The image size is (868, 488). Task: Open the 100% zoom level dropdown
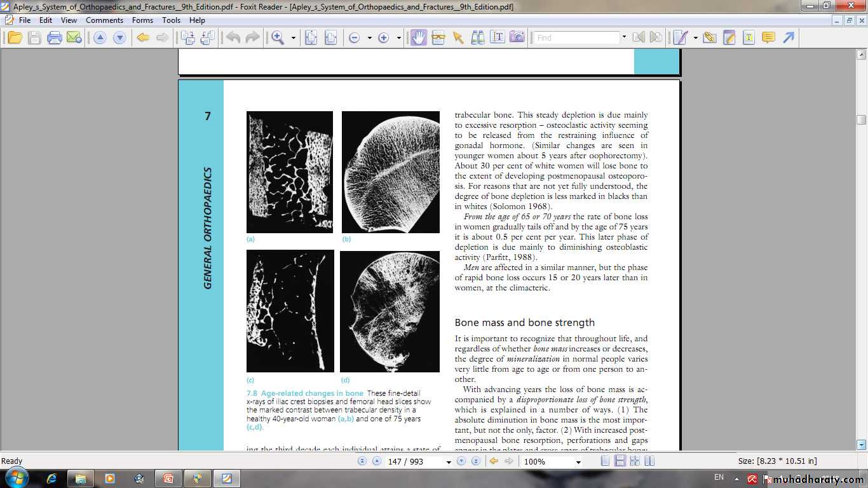[578, 462]
